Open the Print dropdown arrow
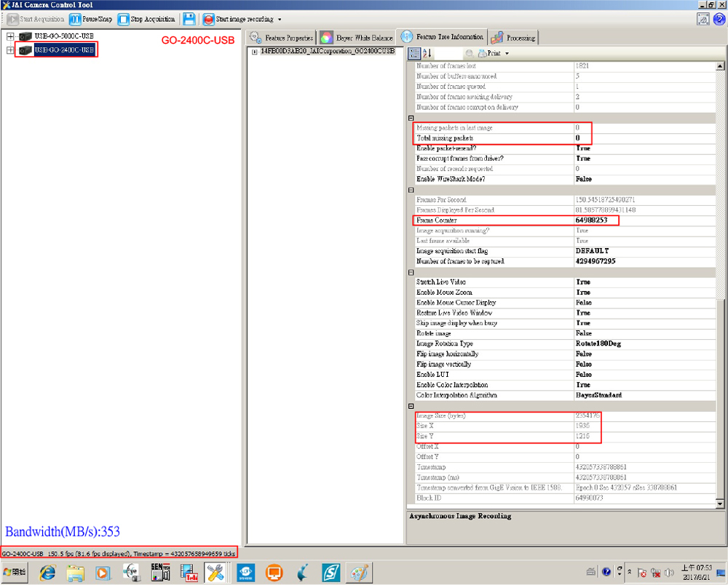This screenshot has width=728, height=585. point(507,53)
